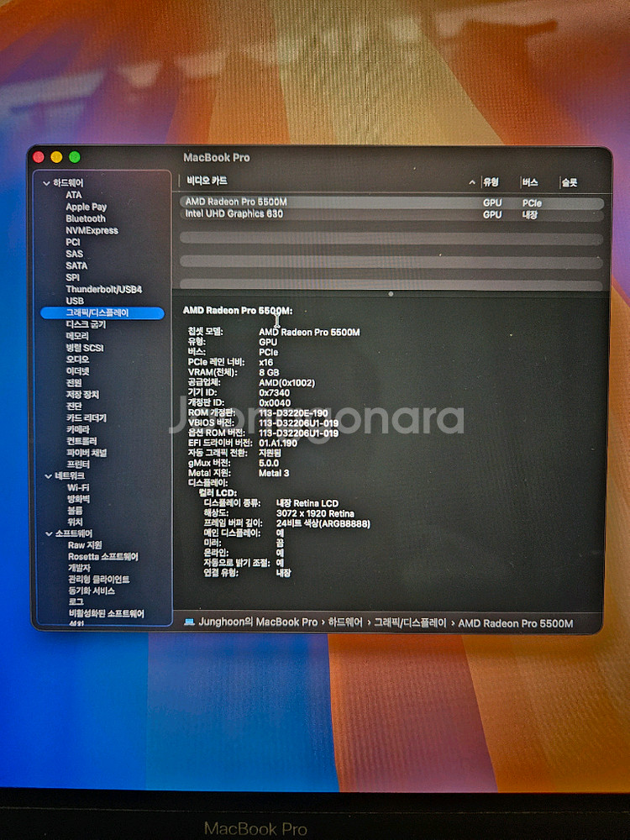Select PCI in the sidebar
630x840 pixels.
tap(73, 242)
